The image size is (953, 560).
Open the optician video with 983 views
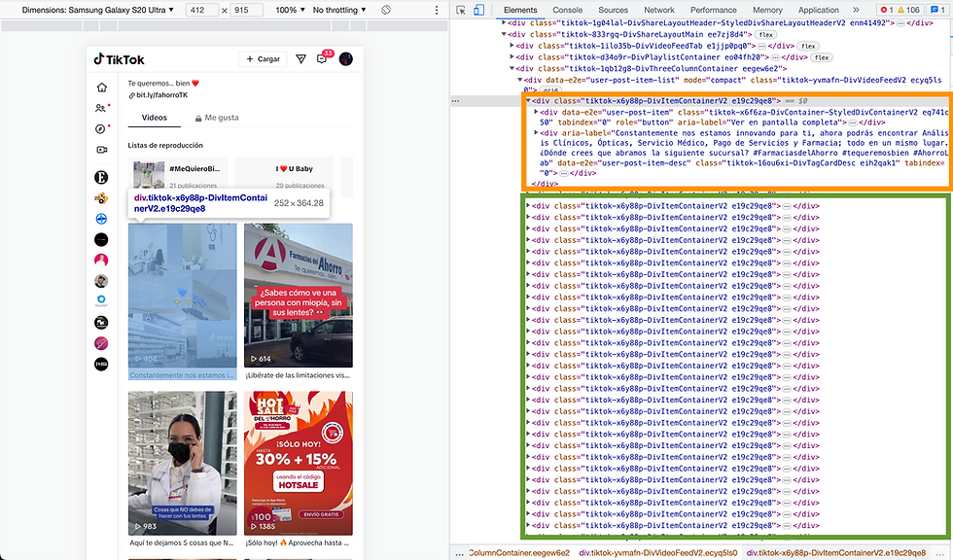pyautogui.click(x=183, y=463)
